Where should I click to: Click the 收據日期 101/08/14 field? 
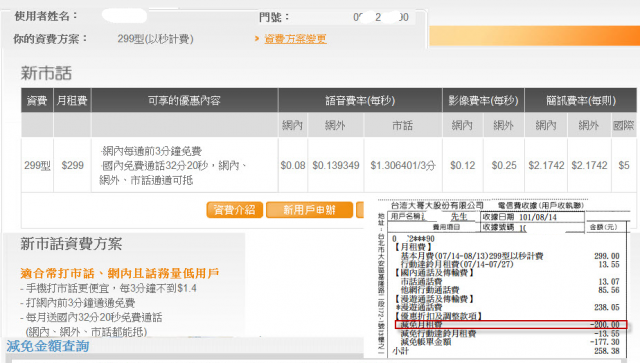pos(532,217)
